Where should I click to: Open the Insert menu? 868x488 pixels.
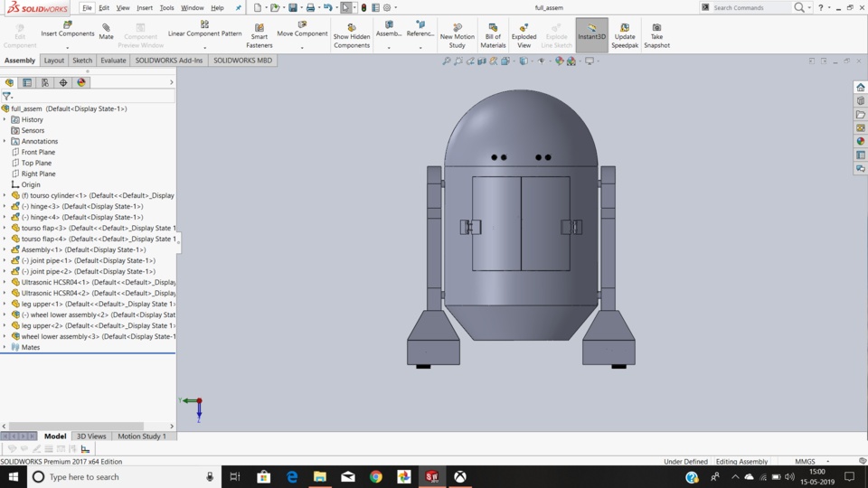pos(145,8)
